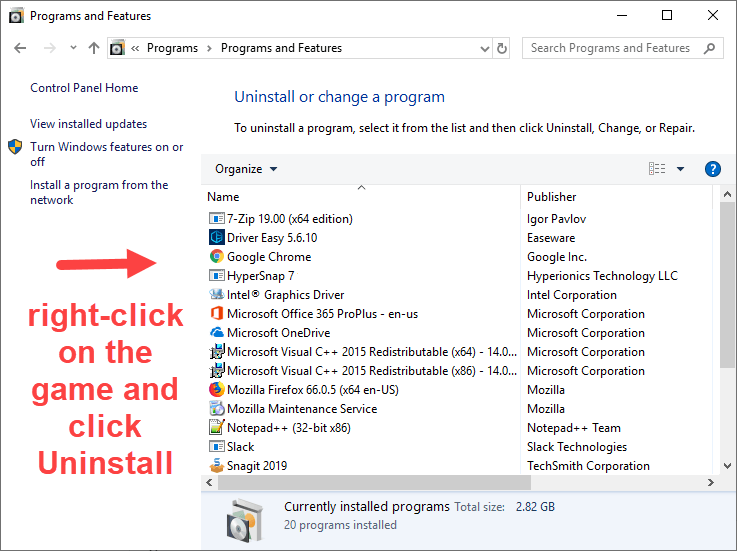Open Install a program from the network
Viewport: 737px width, 551px height.
99,192
